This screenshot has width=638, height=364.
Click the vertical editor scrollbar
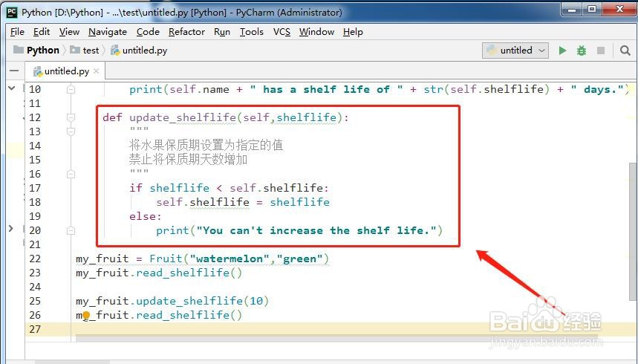pyautogui.click(x=633, y=232)
